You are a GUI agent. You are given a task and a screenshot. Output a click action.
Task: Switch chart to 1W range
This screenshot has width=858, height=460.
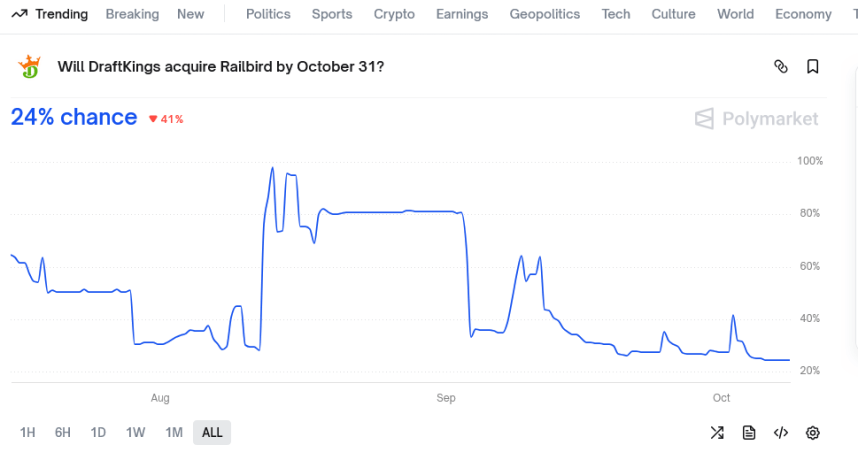[135, 433]
